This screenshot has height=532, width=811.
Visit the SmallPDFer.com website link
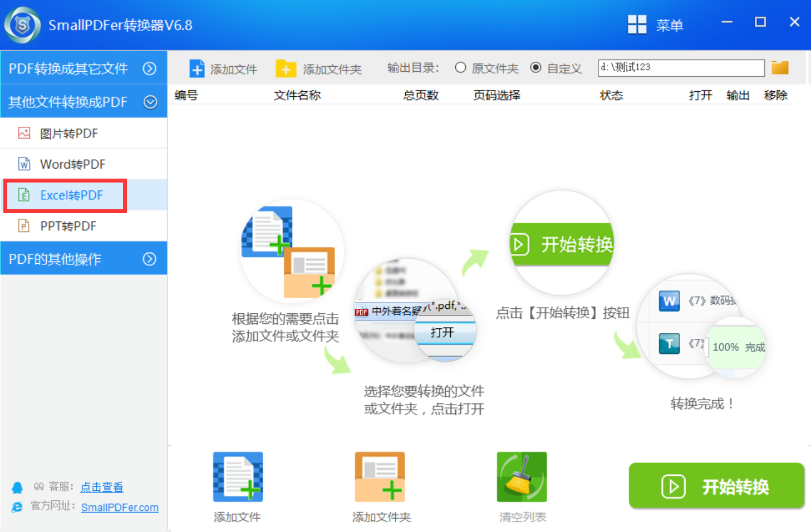[120, 508]
